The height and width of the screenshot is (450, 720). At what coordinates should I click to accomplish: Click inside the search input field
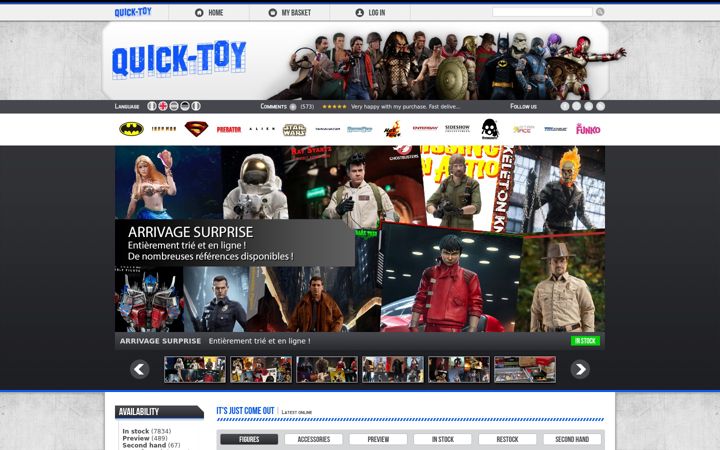click(x=543, y=12)
